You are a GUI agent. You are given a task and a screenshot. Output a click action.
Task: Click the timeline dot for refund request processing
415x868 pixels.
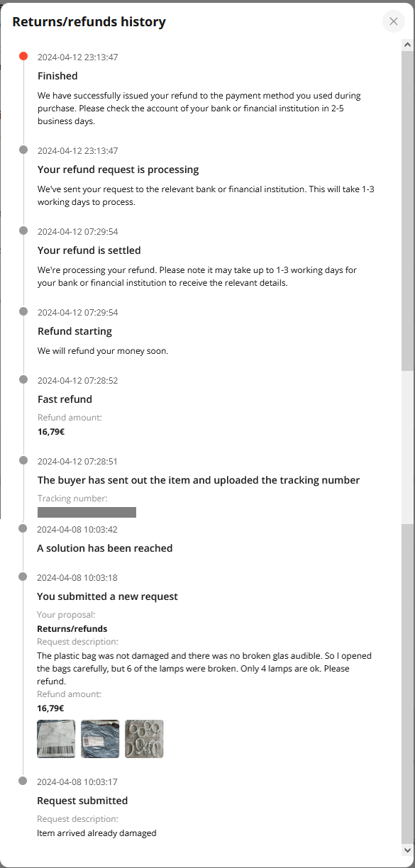23,150
